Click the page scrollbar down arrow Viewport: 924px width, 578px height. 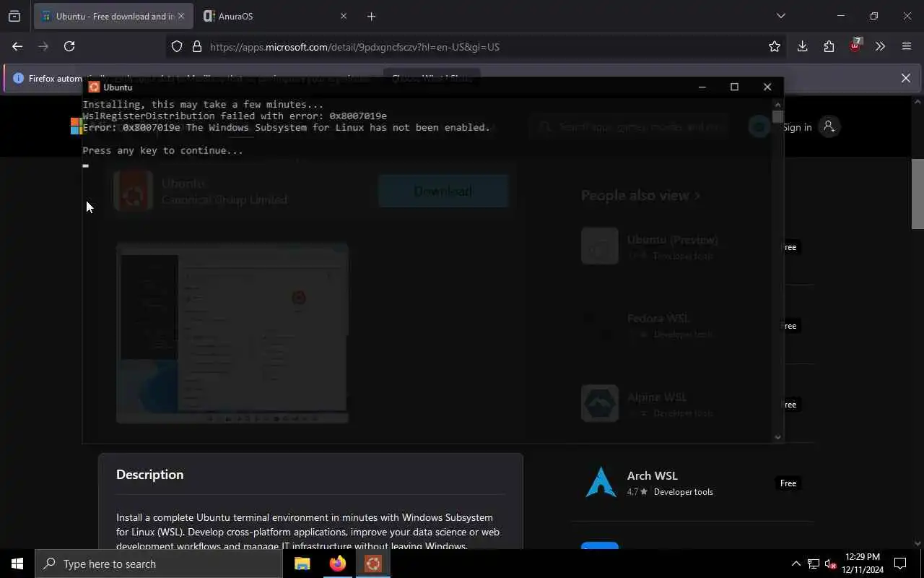coord(918,543)
